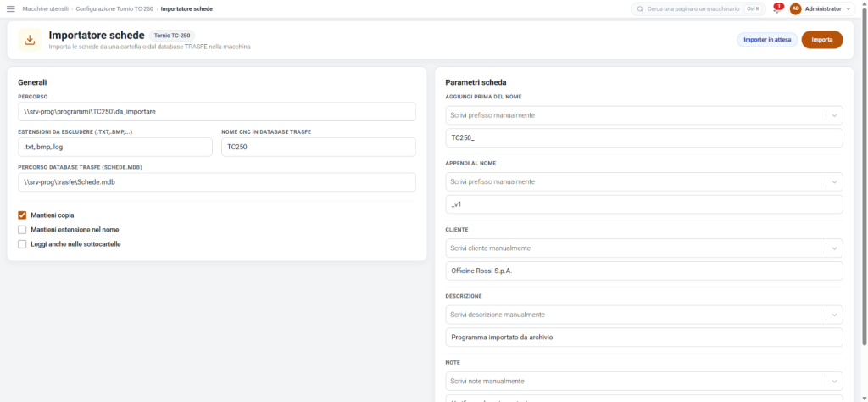Open Configurazione Tornio TC-250 breadcrumb
The height and width of the screenshot is (402, 868).
(x=114, y=8)
